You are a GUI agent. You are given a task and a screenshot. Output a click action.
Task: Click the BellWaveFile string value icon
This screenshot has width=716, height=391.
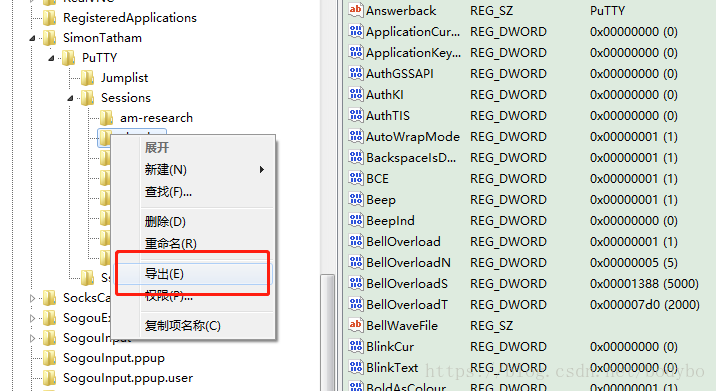(x=356, y=325)
